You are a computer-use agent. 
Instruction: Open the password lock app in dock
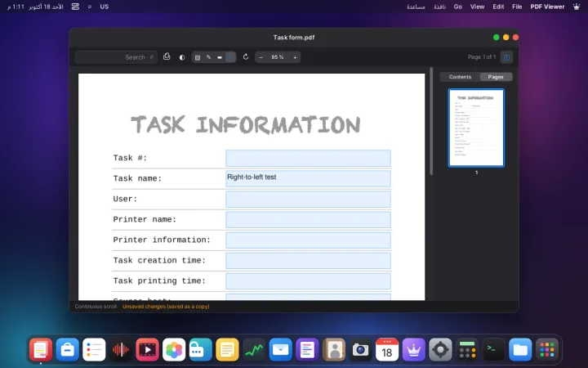pyautogui.click(x=201, y=350)
